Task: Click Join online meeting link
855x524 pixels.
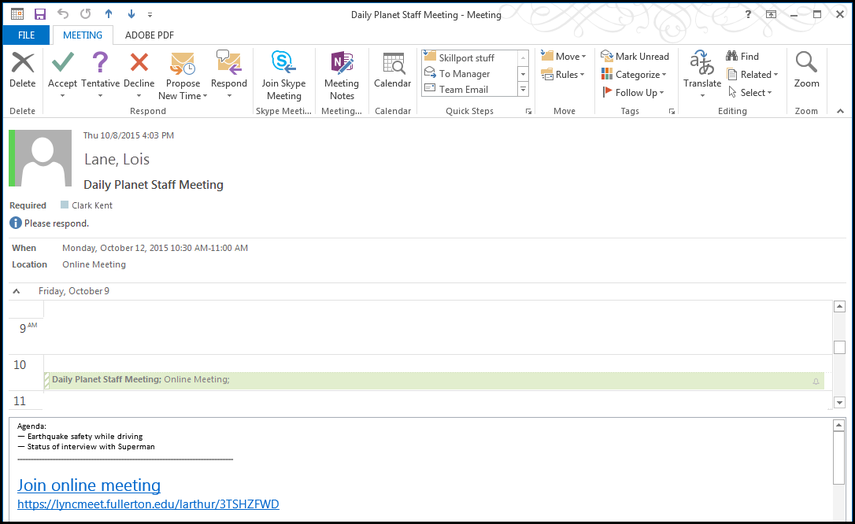Action: pos(89,485)
